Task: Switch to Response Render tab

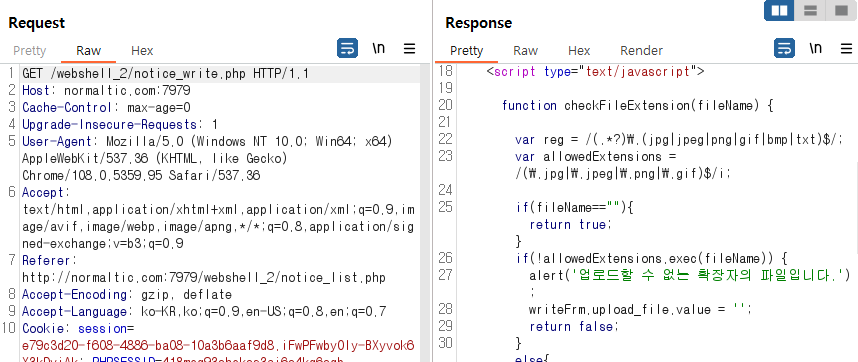Action: click(x=641, y=51)
